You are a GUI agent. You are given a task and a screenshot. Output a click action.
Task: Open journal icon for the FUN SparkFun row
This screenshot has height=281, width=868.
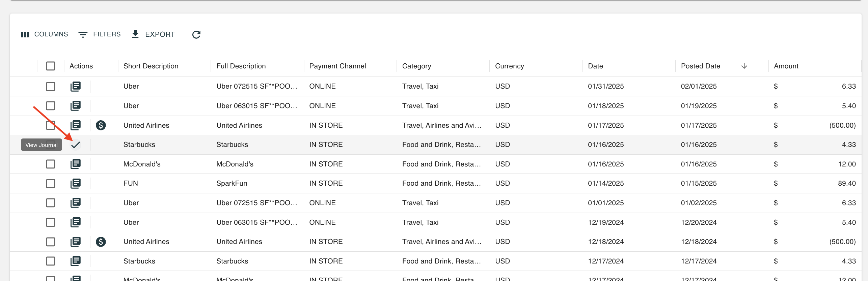coord(76,184)
